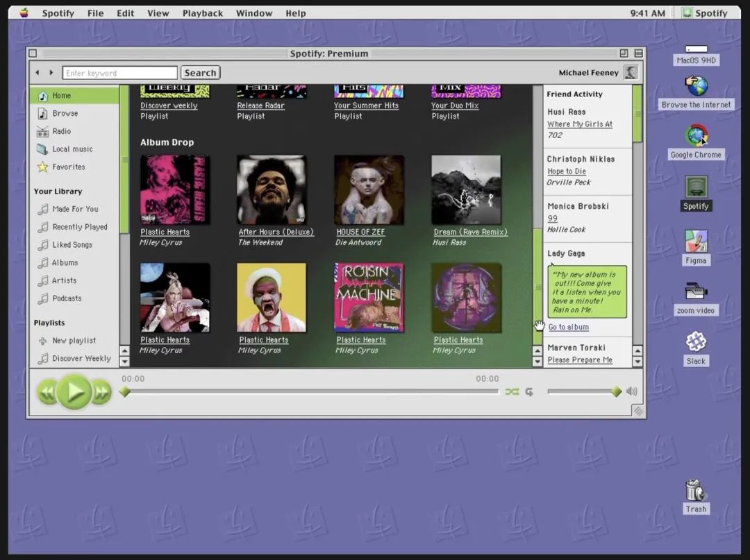Follow the Go to album link
The width and height of the screenshot is (750, 560).
pos(568,328)
